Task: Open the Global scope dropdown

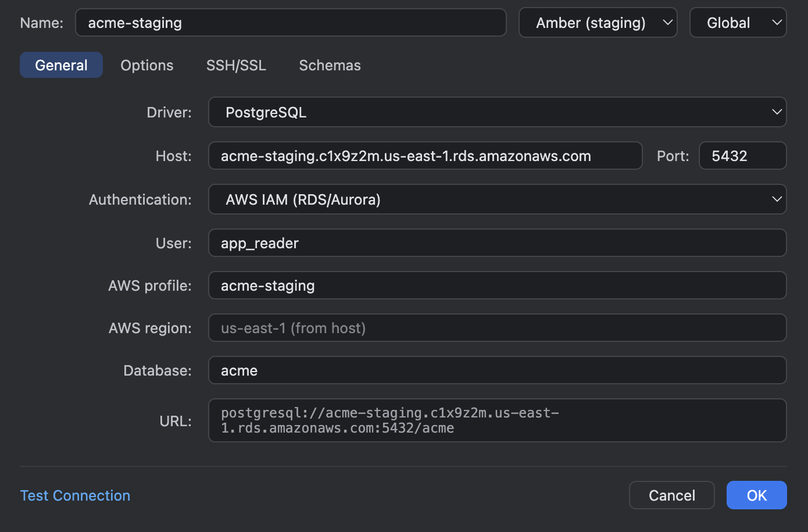Action: point(738,23)
